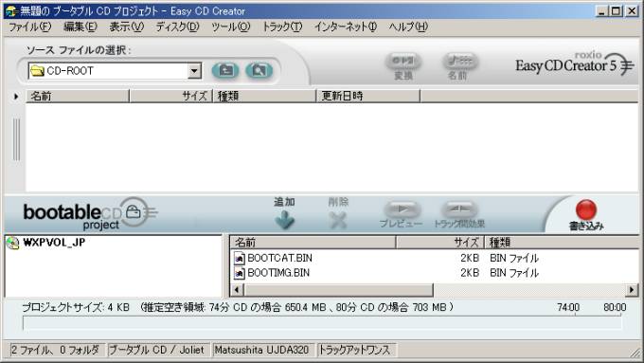Click the BOOTCAT.BIN file icon
Image resolution: width=644 pixels, height=363 pixels.
pos(239,258)
